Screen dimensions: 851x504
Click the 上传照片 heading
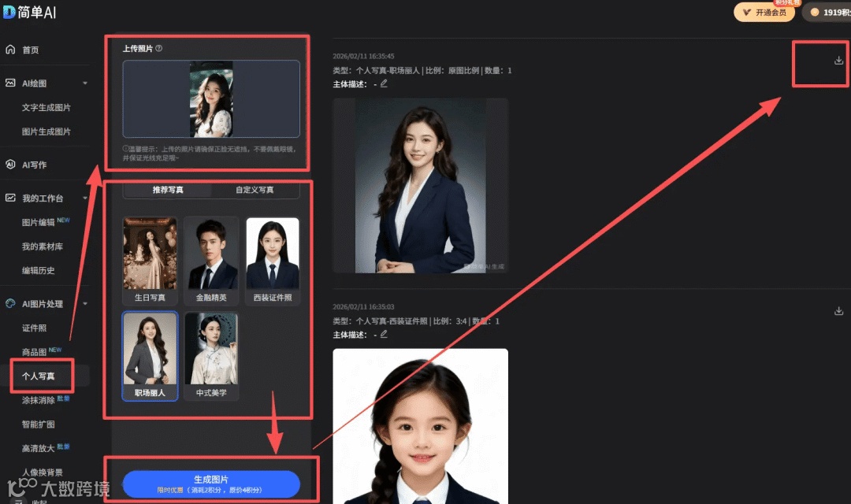(x=138, y=48)
